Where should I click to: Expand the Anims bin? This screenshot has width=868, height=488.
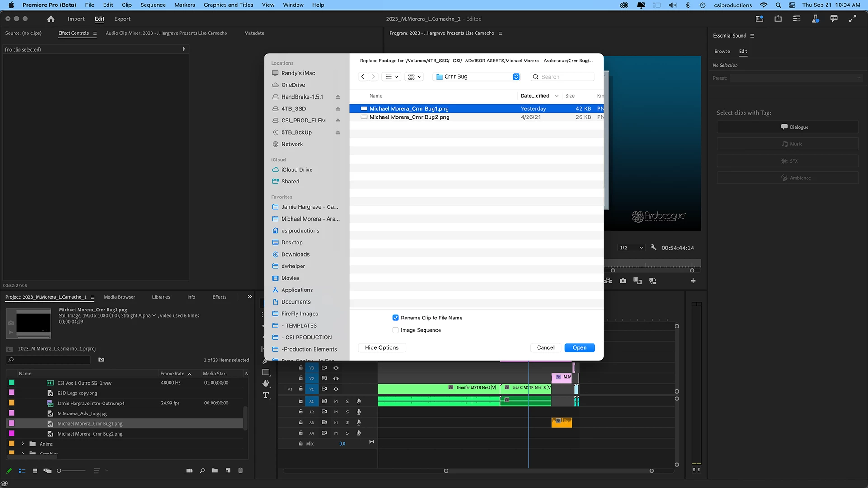[x=23, y=444]
